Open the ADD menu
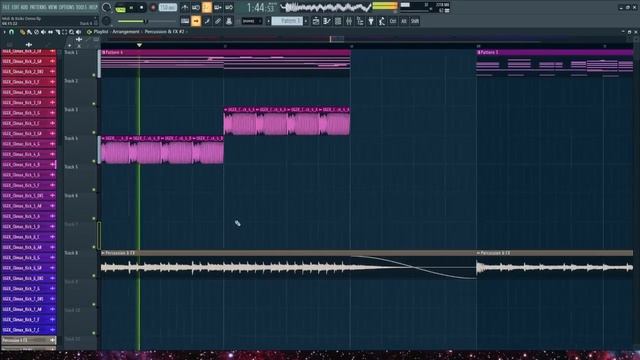Screen dimensions: 640x360 coord(24,7)
